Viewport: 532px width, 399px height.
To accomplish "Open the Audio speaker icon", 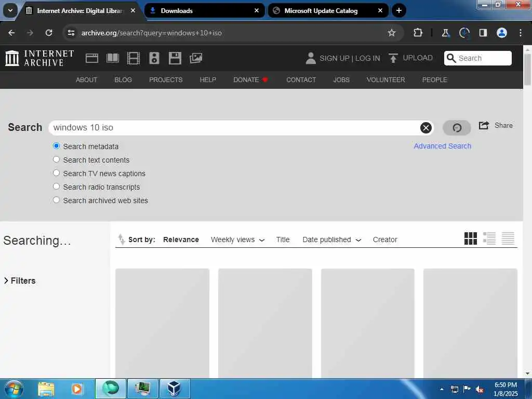I will click(x=154, y=58).
